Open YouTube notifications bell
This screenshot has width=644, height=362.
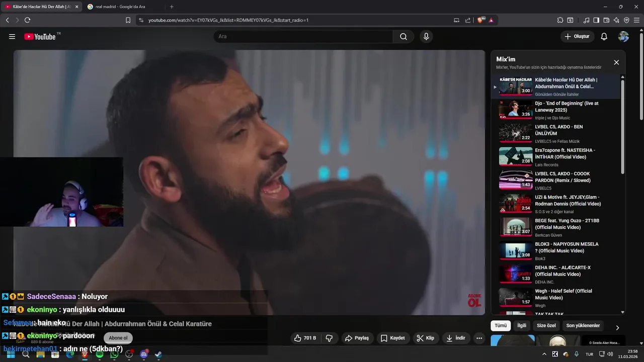pyautogui.click(x=604, y=36)
